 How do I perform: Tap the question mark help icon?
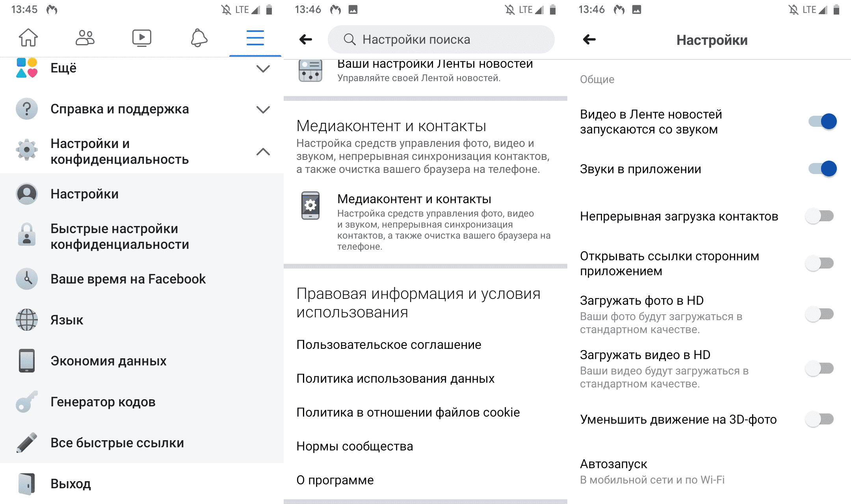click(27, 109)
